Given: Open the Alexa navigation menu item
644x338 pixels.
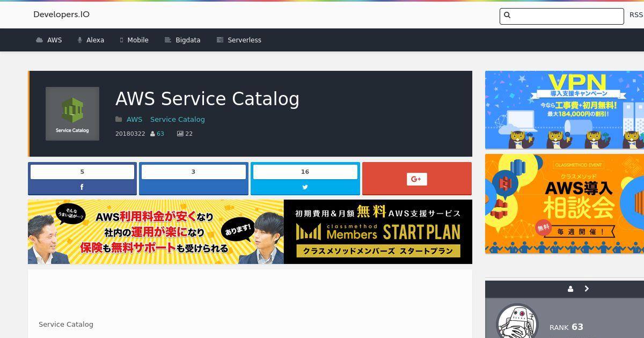Looking at the screenshot, I should coord(91,40).
